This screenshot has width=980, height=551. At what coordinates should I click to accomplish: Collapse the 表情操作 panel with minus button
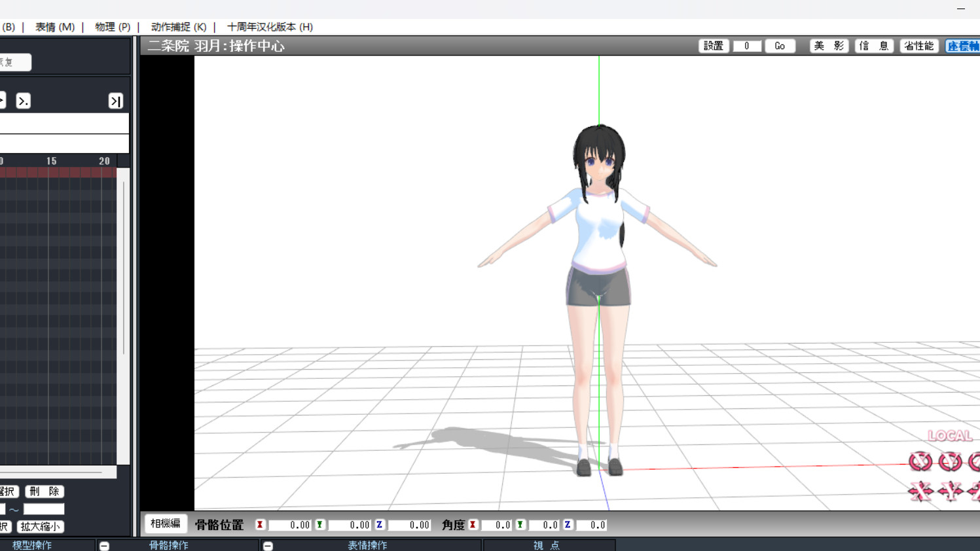pos(268,545)
